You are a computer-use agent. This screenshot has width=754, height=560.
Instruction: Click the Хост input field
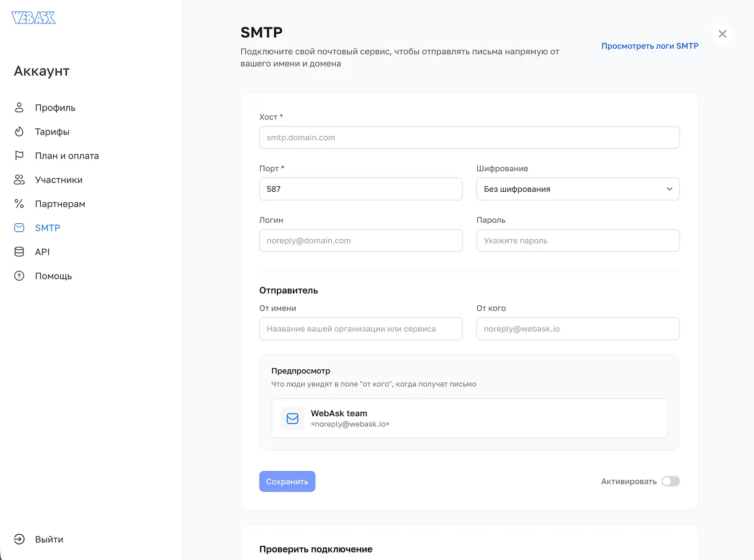pos(469,137)
